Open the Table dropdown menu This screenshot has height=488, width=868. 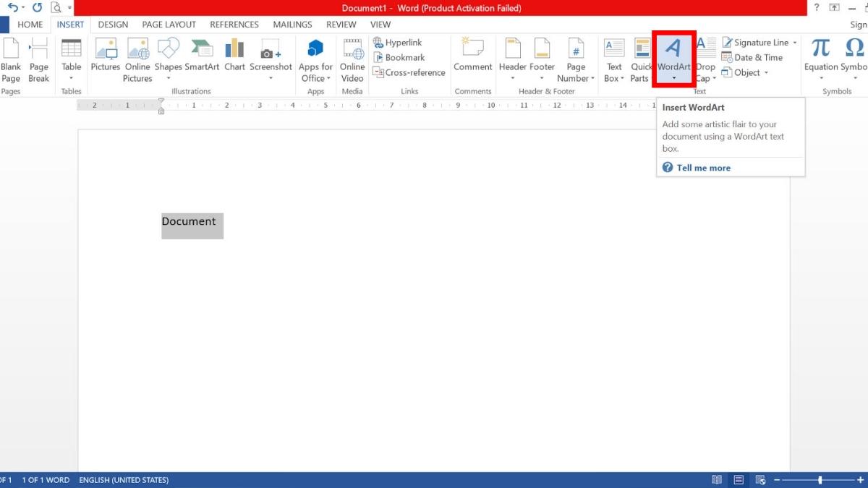point(71,78)
